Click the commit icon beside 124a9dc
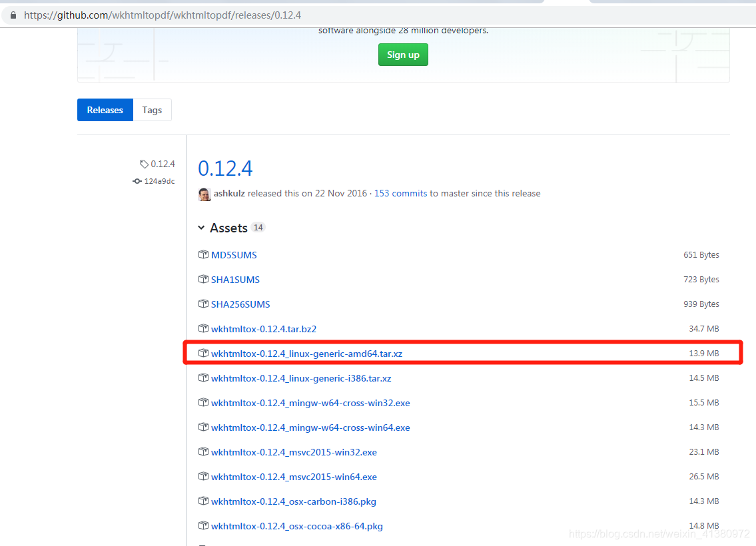The height and width of the screenshot is (546, 756). [137, 181]
